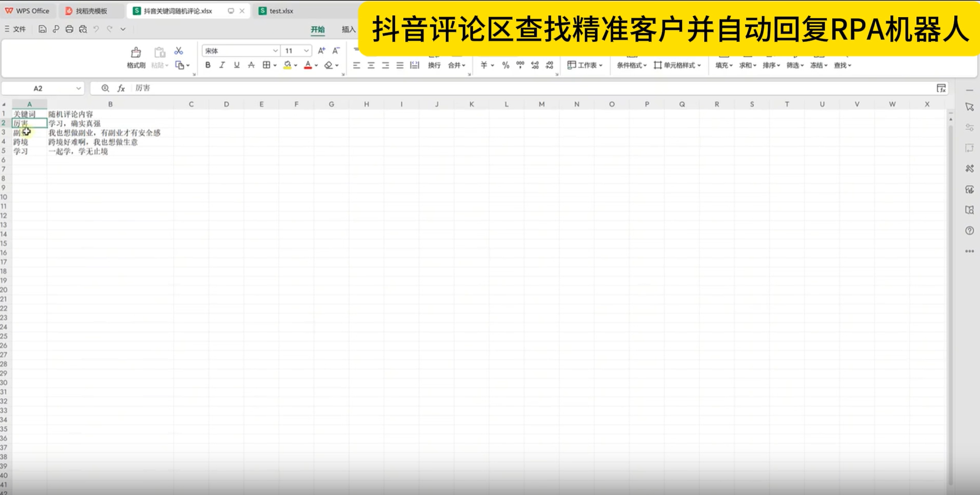980x495 pixels.
Task: Click the Save icon in quick access toolbar
Action: (x=42, y=29)
